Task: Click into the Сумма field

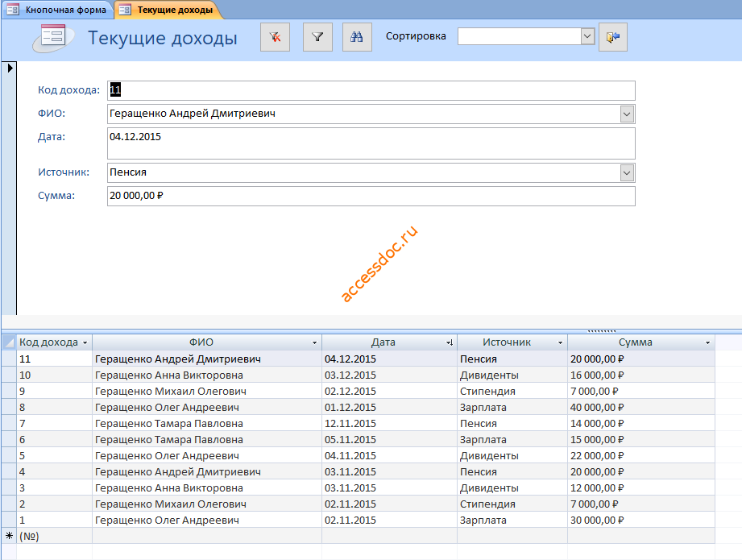Action: coord(371,196)
